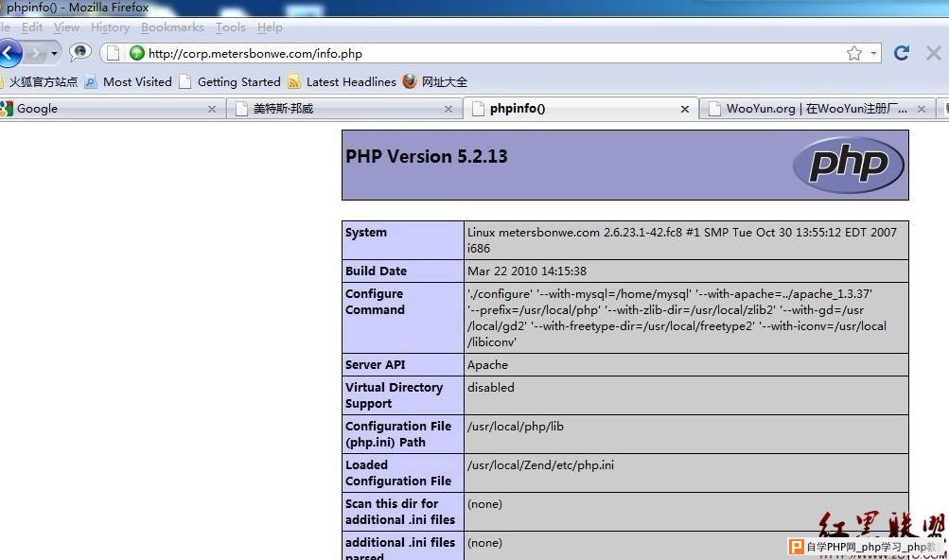Close the phpinfo() tab

pos(684,109)
